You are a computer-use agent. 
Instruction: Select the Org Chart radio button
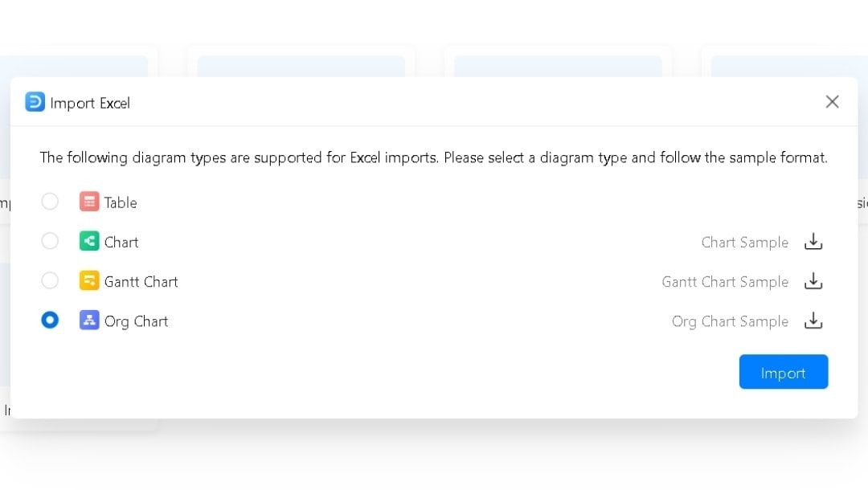(50, 320)
